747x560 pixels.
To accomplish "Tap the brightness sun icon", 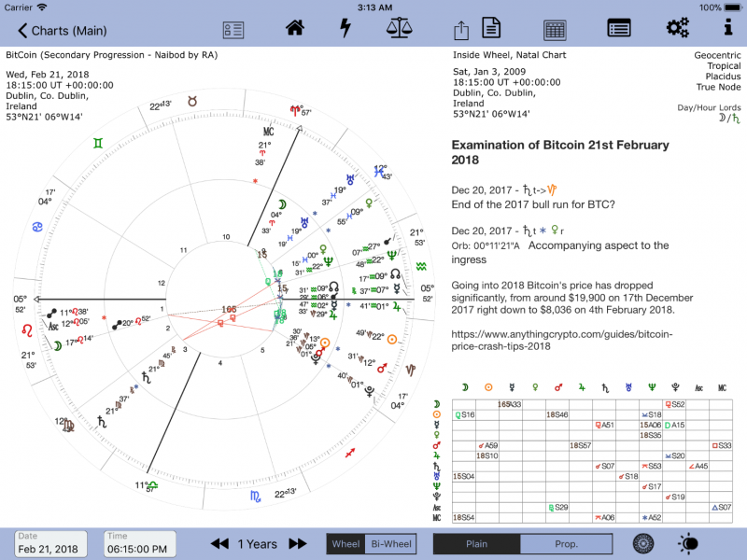I will (689, 543).
